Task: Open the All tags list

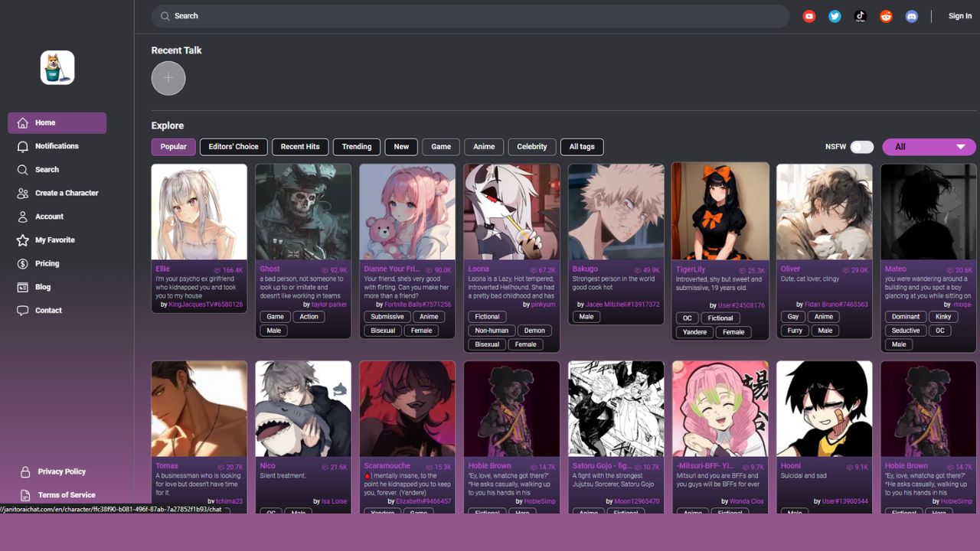Action: (582, 147)
